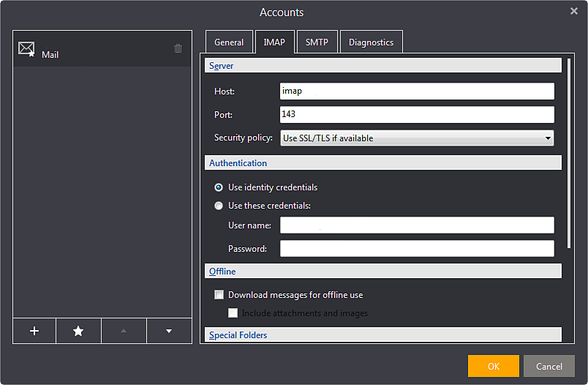Toggle Include attachments and images checkbox

click(233, 313)
